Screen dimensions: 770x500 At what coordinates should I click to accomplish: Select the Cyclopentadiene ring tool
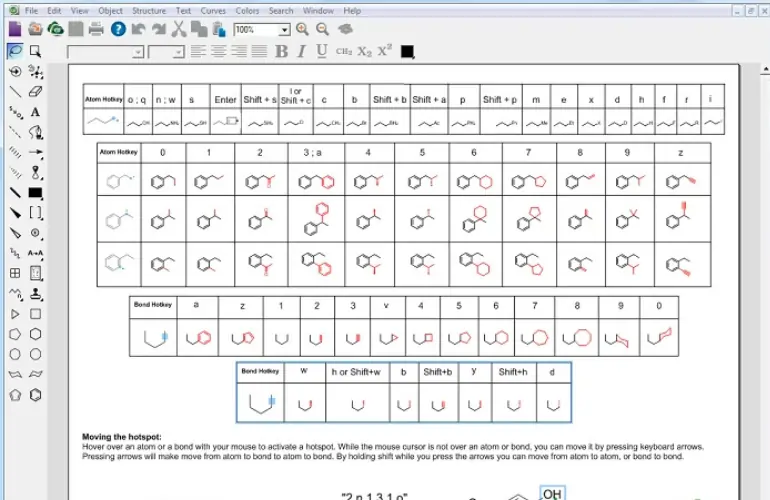coord(15,395)
